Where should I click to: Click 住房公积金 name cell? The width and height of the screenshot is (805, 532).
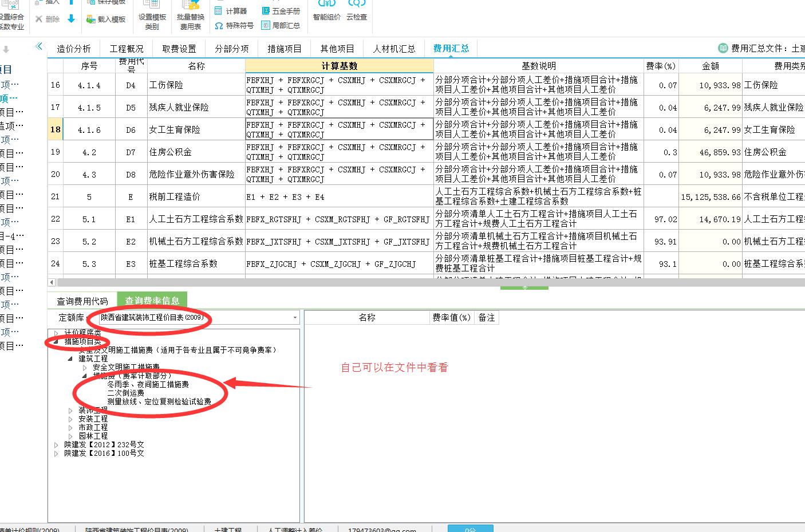pos(196,152)
